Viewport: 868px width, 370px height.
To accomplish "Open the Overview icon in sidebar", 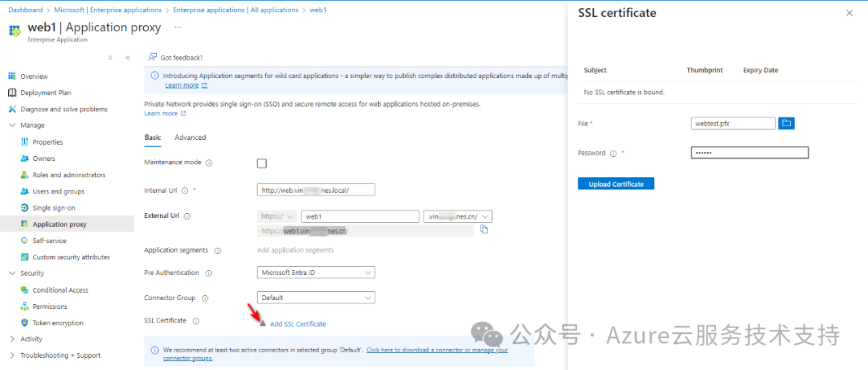I will pos(10,76).
